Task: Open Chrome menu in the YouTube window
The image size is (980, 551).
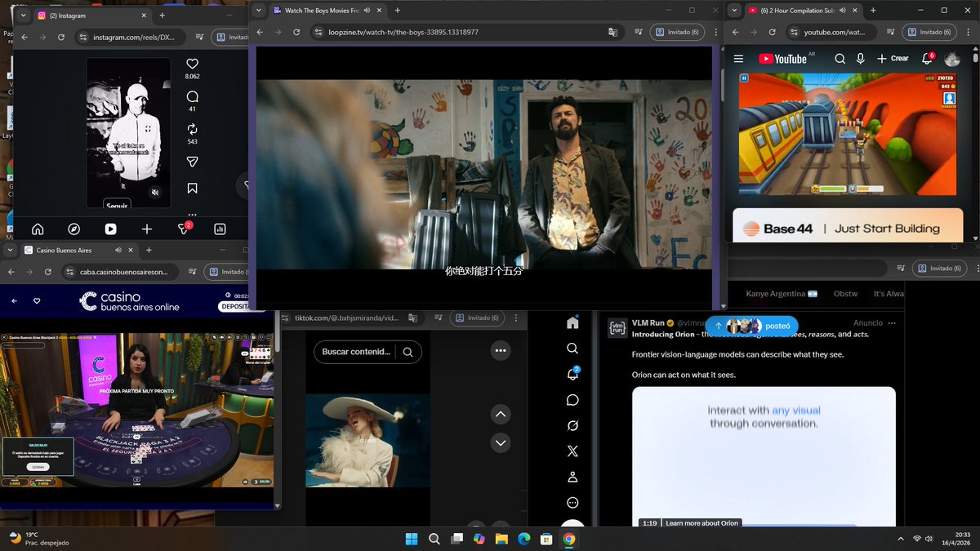Action: [x=969, y=32]
